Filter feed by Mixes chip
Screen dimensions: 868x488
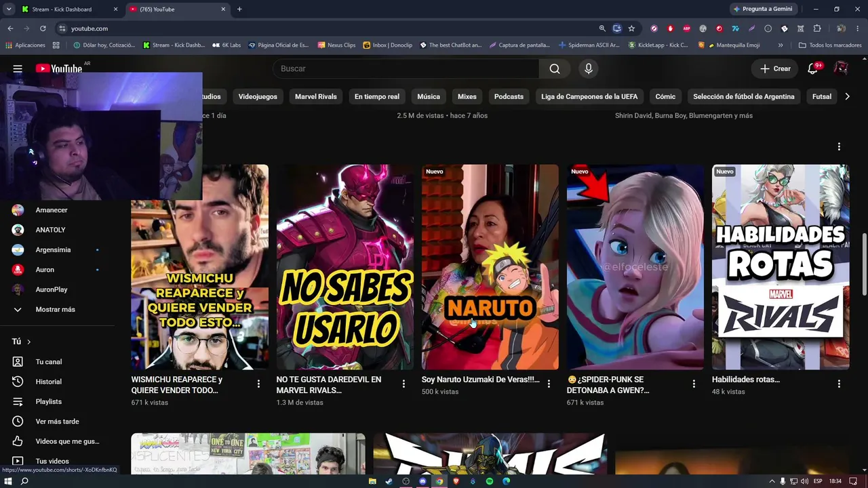pos(467,96)
